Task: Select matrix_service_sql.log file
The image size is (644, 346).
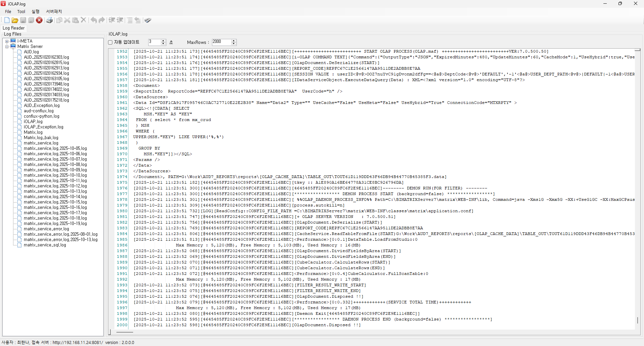Action: 45,245
